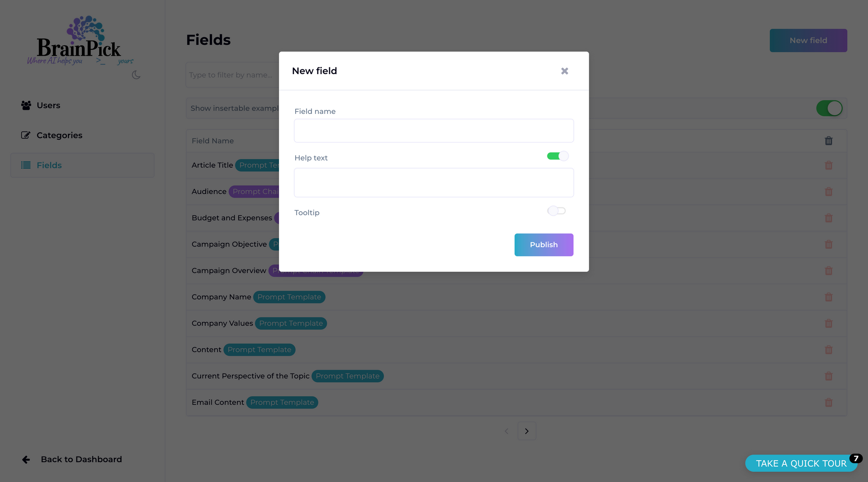Delete the Company Values field
This screenshot has height=482, width=868.
click(x=829, y=323)
